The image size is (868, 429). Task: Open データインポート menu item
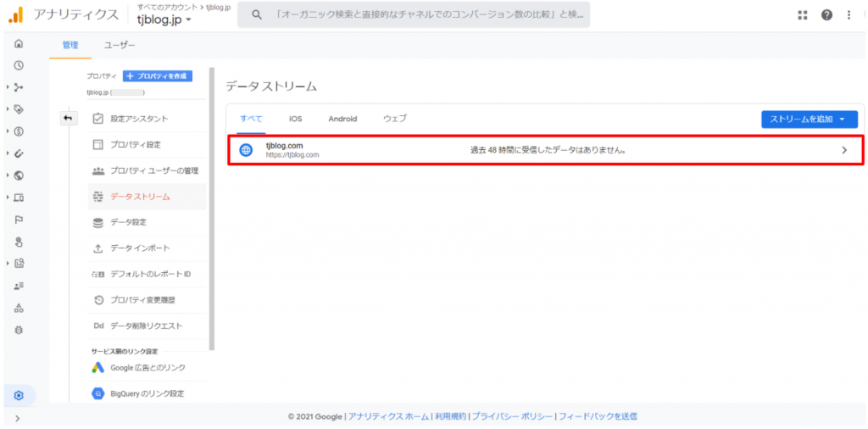pos(147,248)
